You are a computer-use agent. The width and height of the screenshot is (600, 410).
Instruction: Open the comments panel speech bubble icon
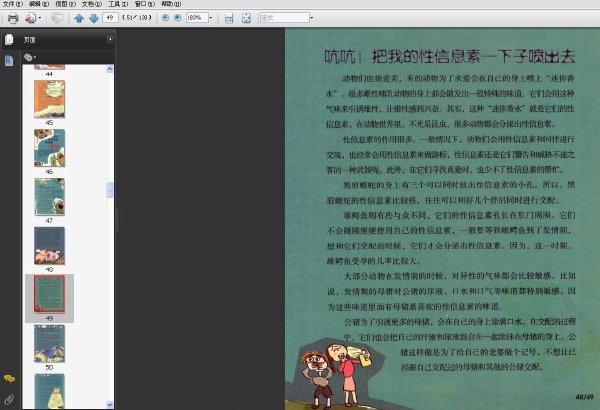9,379
